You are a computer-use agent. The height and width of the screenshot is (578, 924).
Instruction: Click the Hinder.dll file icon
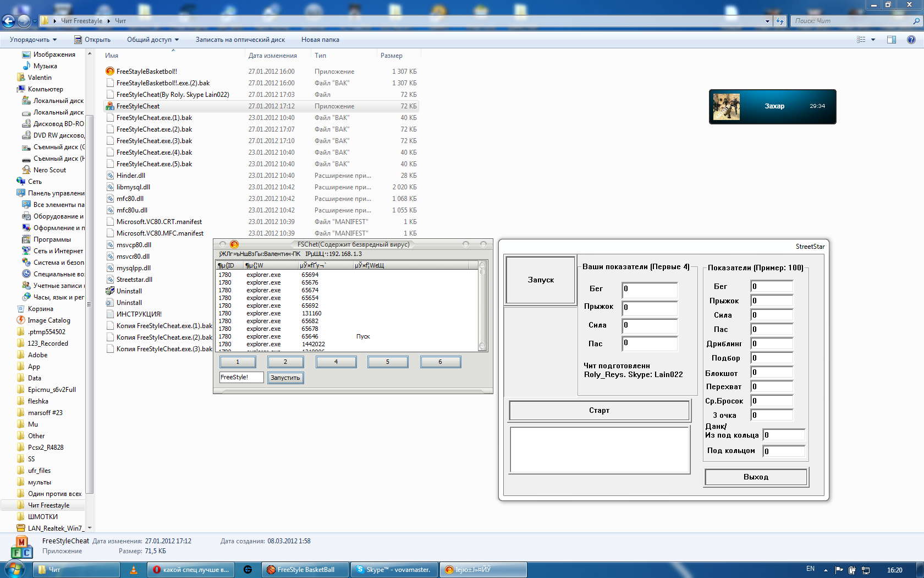click(110, 176)
